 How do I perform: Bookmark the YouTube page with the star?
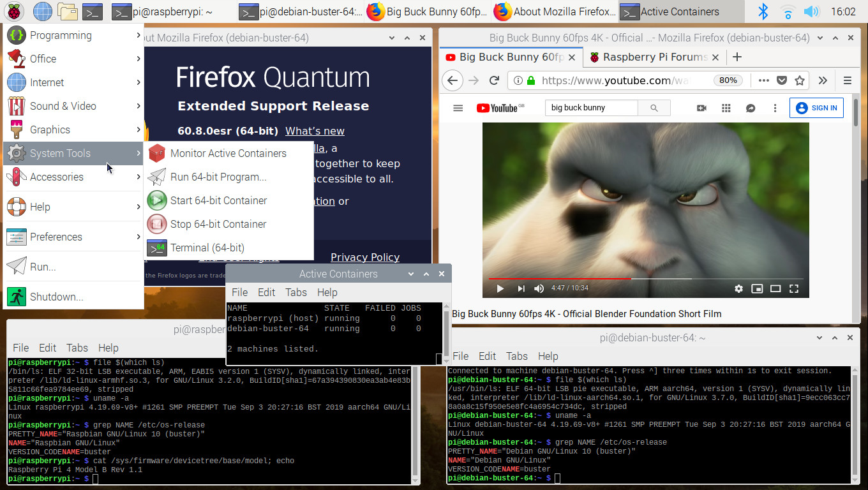800,80
